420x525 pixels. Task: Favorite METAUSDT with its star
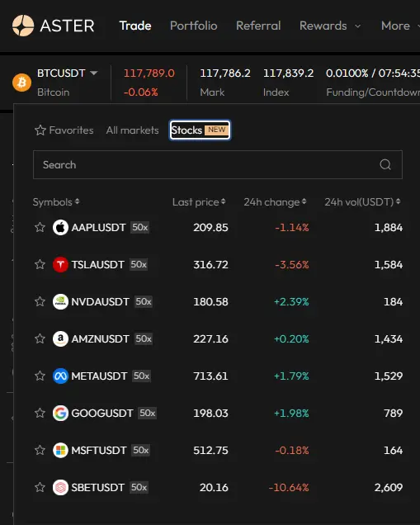click(40, 376)
